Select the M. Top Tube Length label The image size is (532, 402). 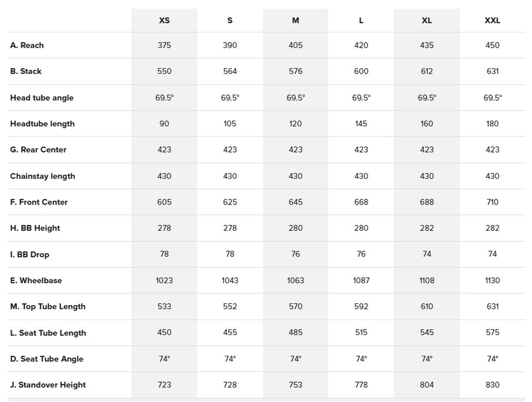point(48,306)
